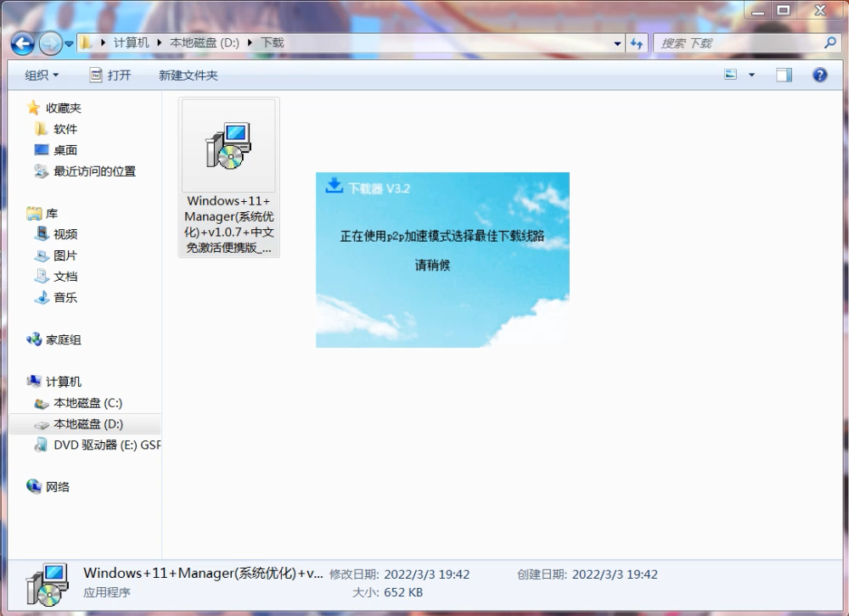This screenshot has height=616, width=849.
Task: Click the 库 libraries icon
Action: coord(34,214)
